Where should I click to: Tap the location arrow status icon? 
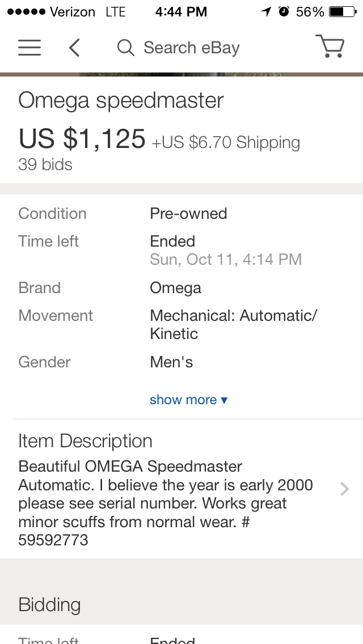click(266, 11)
